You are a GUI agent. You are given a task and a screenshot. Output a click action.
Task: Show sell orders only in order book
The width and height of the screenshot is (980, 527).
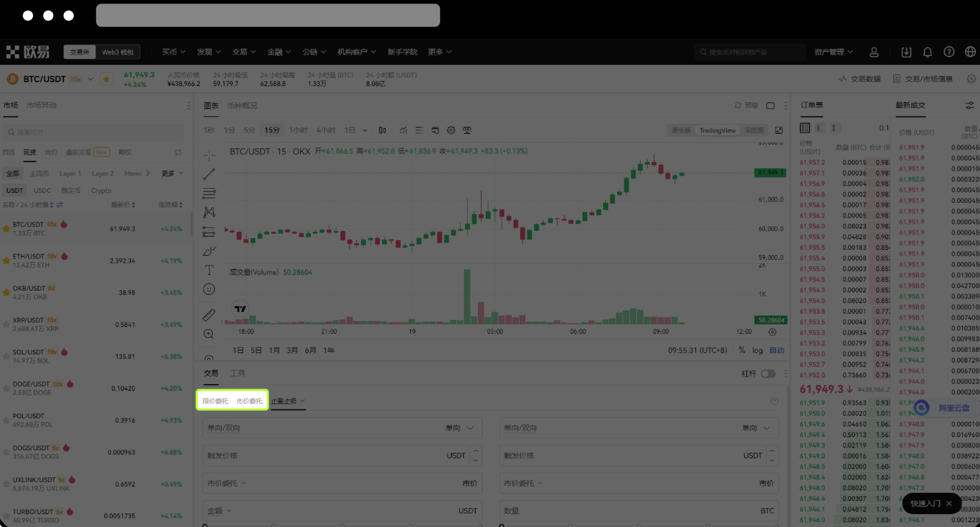point(836,128)
